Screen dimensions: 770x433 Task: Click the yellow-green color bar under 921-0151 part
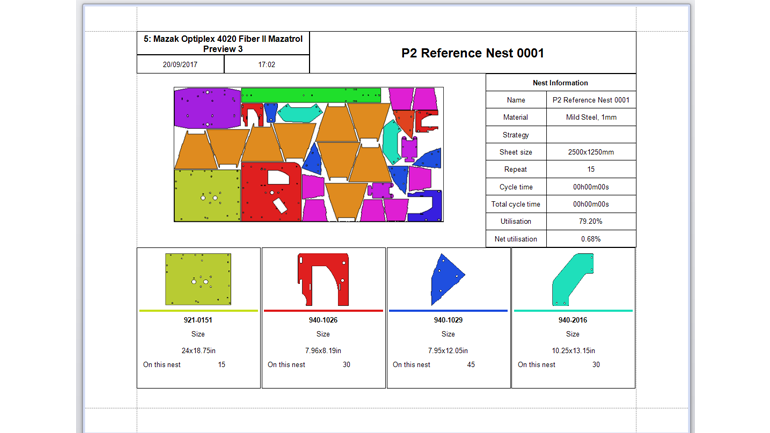click(x=198, y=311)
